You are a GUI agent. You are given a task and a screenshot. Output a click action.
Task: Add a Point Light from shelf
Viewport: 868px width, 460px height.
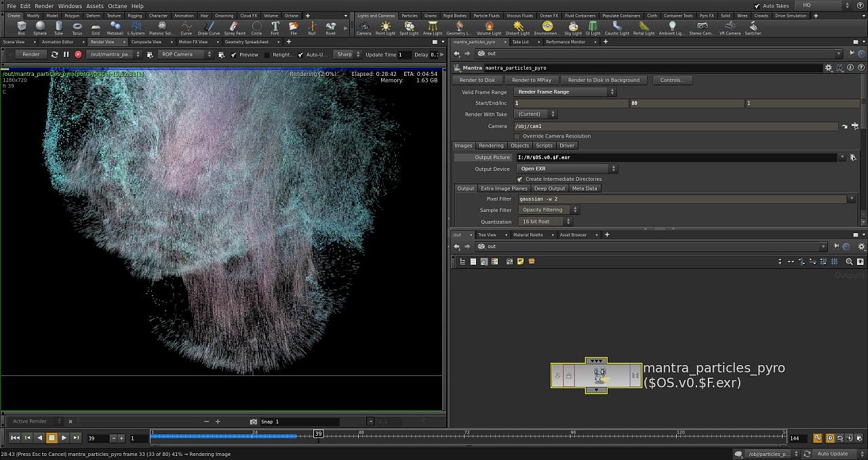pyautogui.click(x=385, y=27)
